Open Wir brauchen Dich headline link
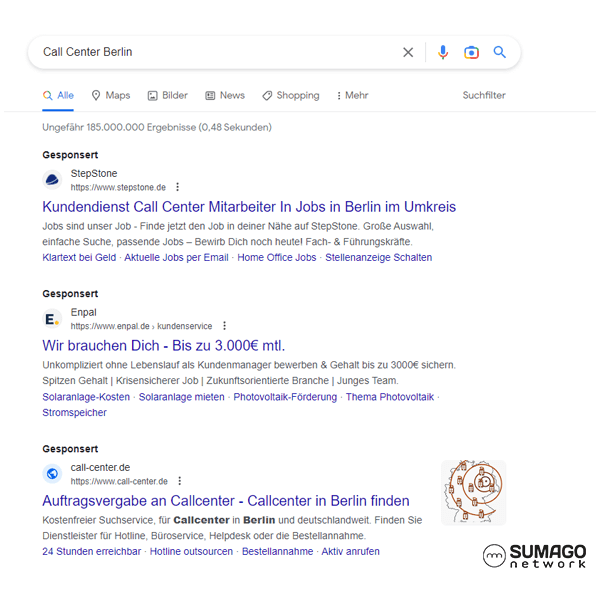600x600 pixels. pyautogui.click(x=164, y=346)
